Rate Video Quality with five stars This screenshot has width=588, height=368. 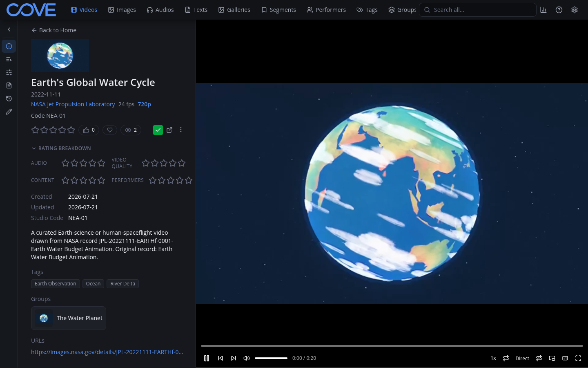point(182,163)
